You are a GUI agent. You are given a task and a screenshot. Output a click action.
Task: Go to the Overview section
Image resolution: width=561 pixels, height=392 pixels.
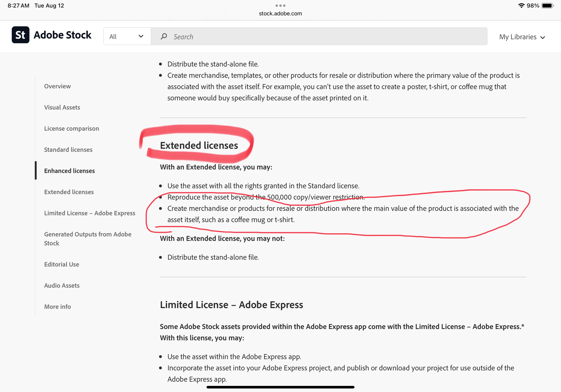57,86
